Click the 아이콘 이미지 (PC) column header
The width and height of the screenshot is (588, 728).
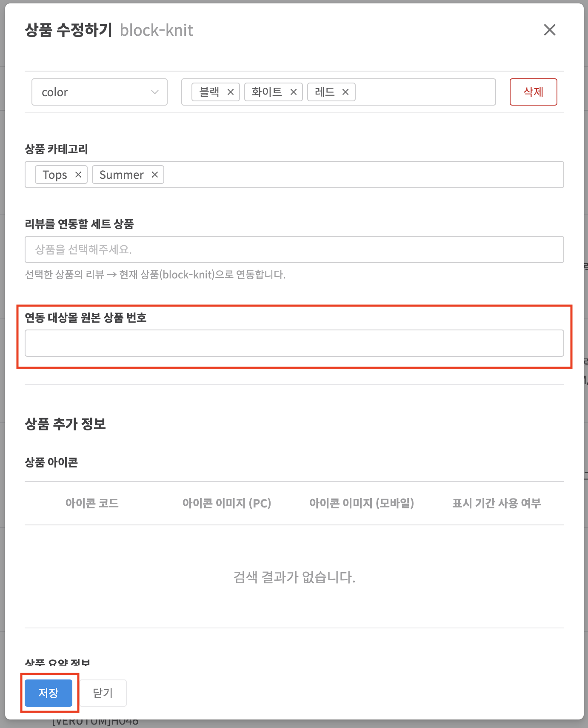[x=226, y=503]
